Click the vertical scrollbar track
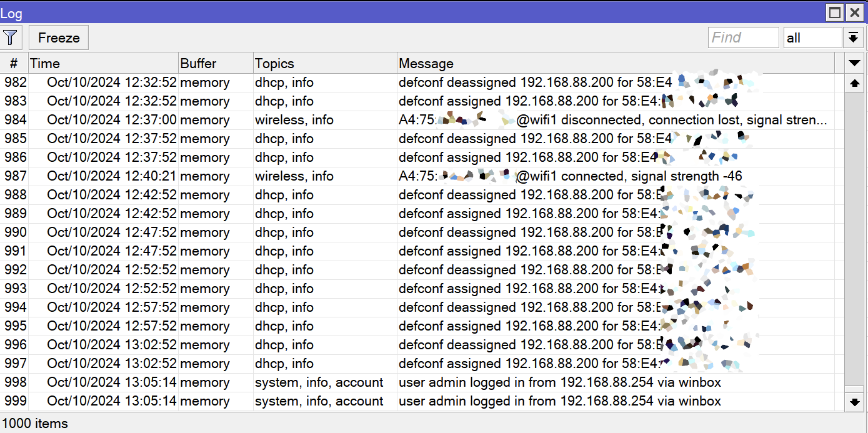Viewport: 868px width, 433px height. [854, 242]
